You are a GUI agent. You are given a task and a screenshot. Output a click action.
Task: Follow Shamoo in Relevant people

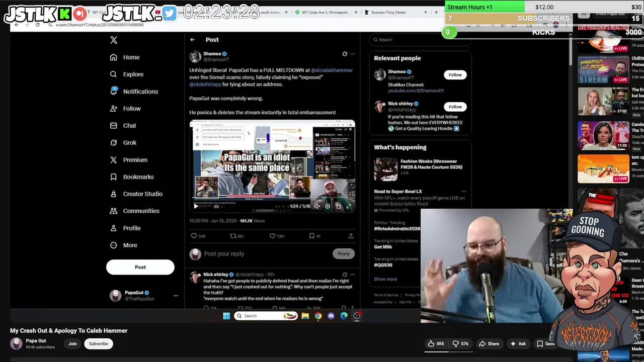(x=455, y=75)
